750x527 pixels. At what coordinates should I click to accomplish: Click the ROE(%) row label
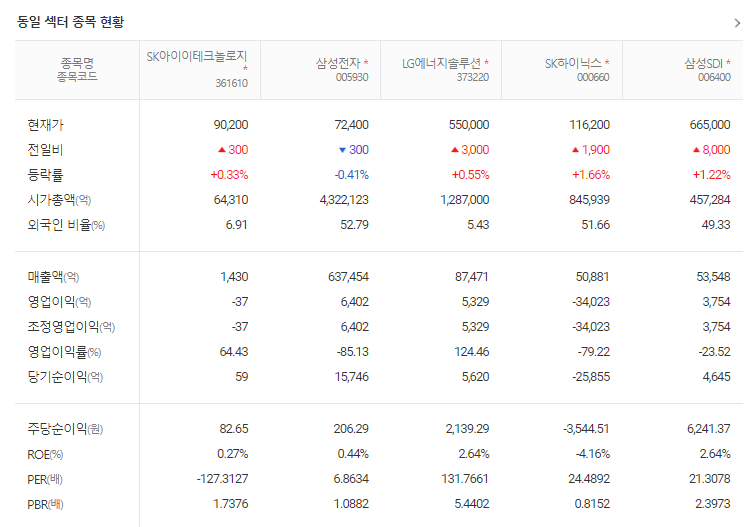click(x=45, y=454)
